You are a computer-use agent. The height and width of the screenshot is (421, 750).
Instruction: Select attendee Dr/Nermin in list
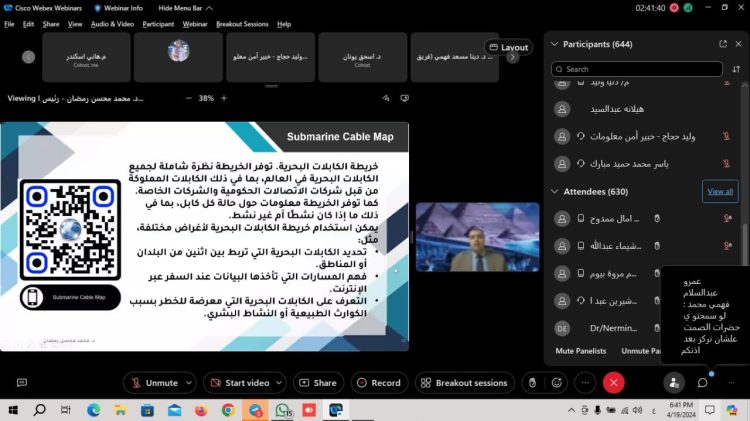point(614,328)
